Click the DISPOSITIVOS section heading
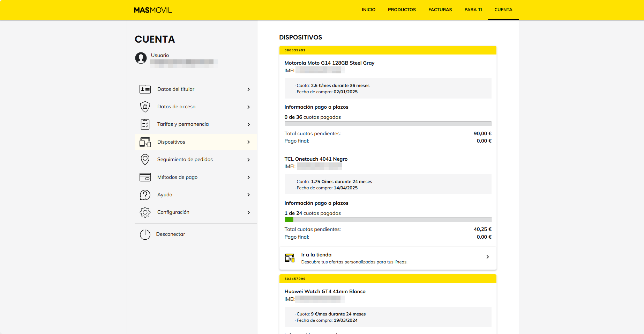This screenshot has width=644, height=334. coord(301,37)
